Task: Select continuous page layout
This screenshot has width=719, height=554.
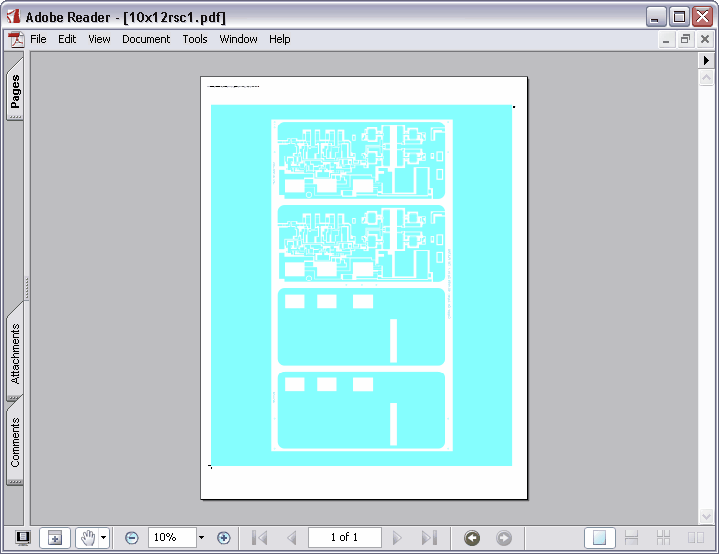Action: coord(631,537)
